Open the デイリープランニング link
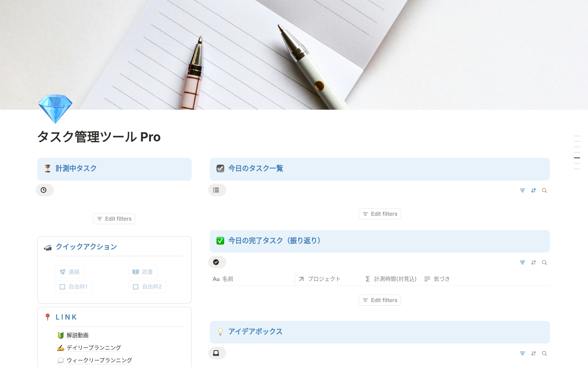The image size is (588, 367). click(94, 348)
